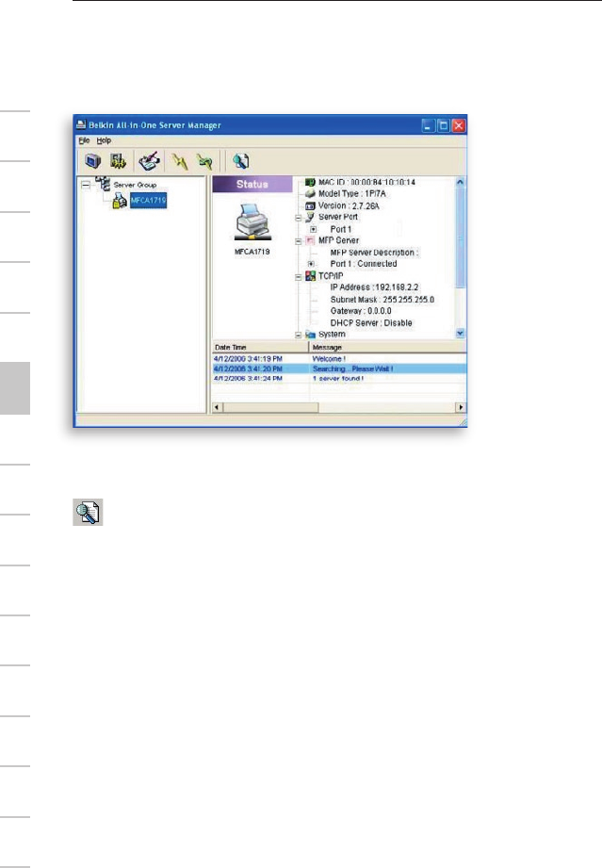This screenshot has width=602, height=868.
Task: Select highlighted MFCA1719 in server tree
Action: click(x=148, y=201)
